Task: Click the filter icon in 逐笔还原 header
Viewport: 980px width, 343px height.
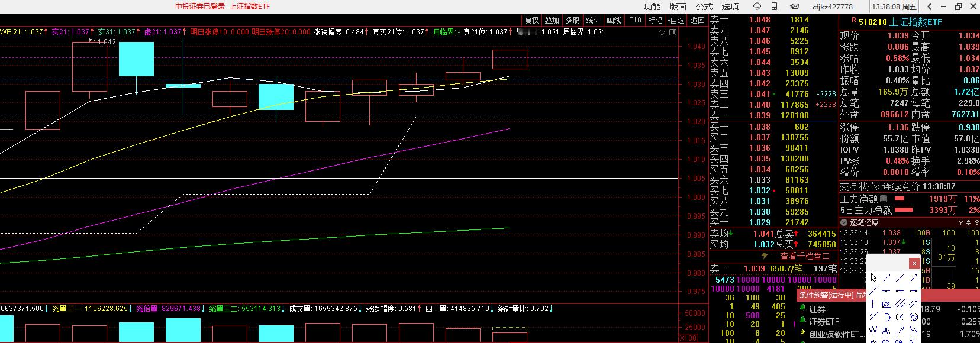Action: (960, 222)
